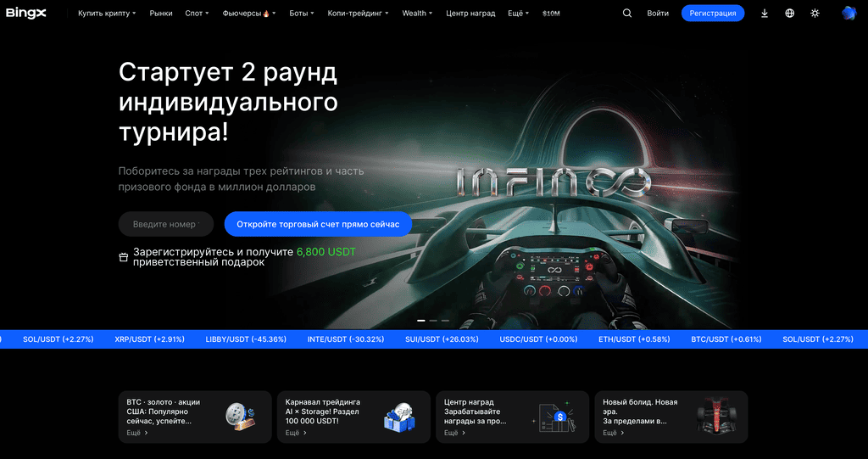Select USDC/USDT (+0.00%) ticker entry
868x459 pixels.
538,339
